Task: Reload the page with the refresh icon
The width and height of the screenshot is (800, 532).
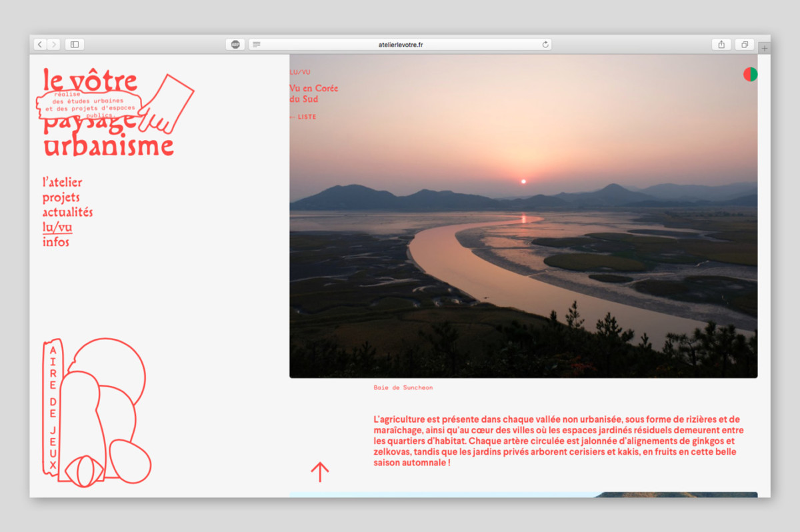Action: pos(545,45)
